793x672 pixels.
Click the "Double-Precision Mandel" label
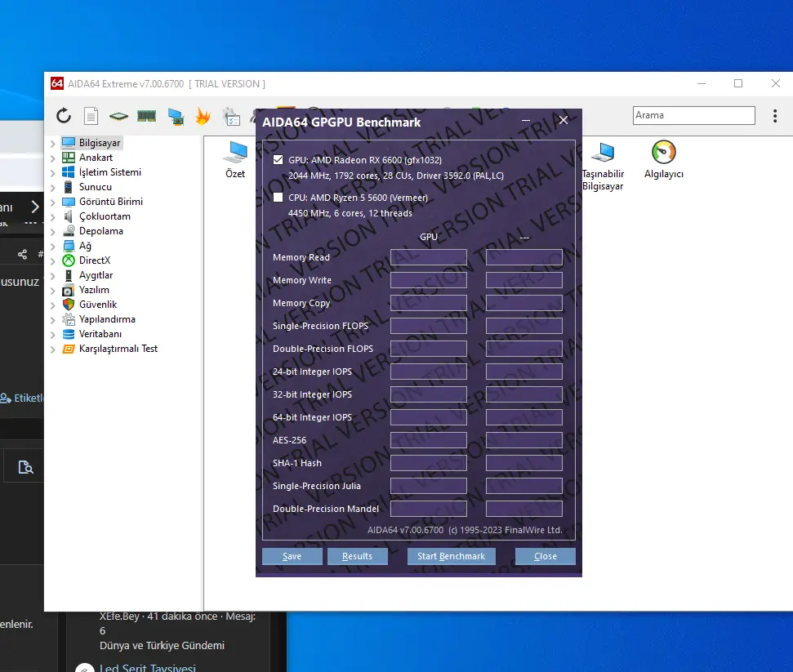tap(326, 509)
